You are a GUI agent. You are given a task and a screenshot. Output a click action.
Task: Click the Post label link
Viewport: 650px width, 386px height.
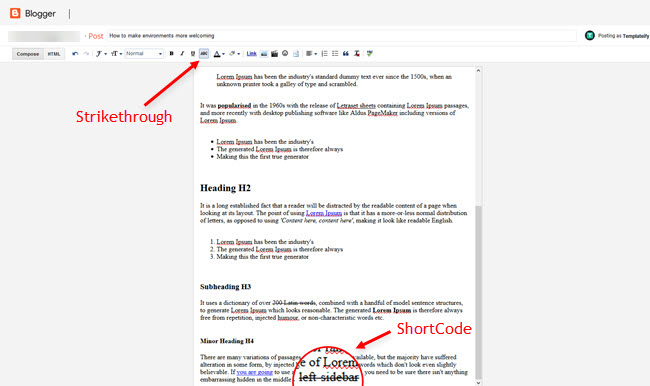[96, 36]
